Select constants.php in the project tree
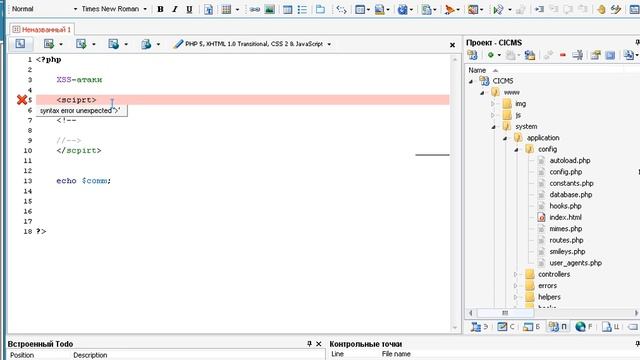The width and height of the screenshot is (640, 360). coord(571,183)
